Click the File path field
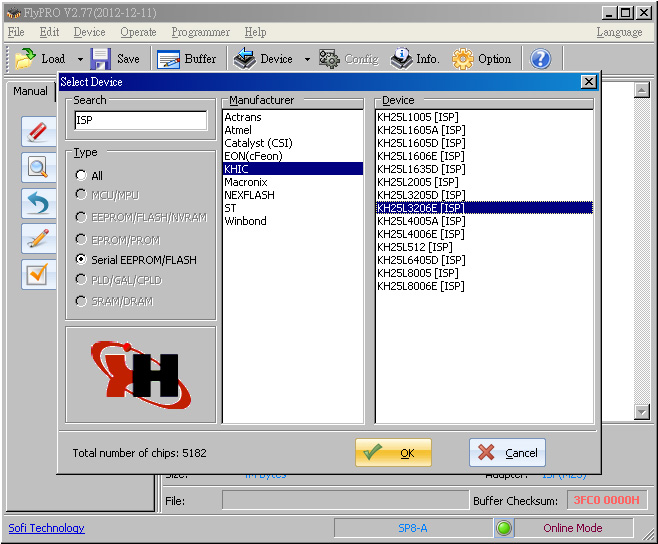Viewport: 658px width, 544px height. coord(345,500)
